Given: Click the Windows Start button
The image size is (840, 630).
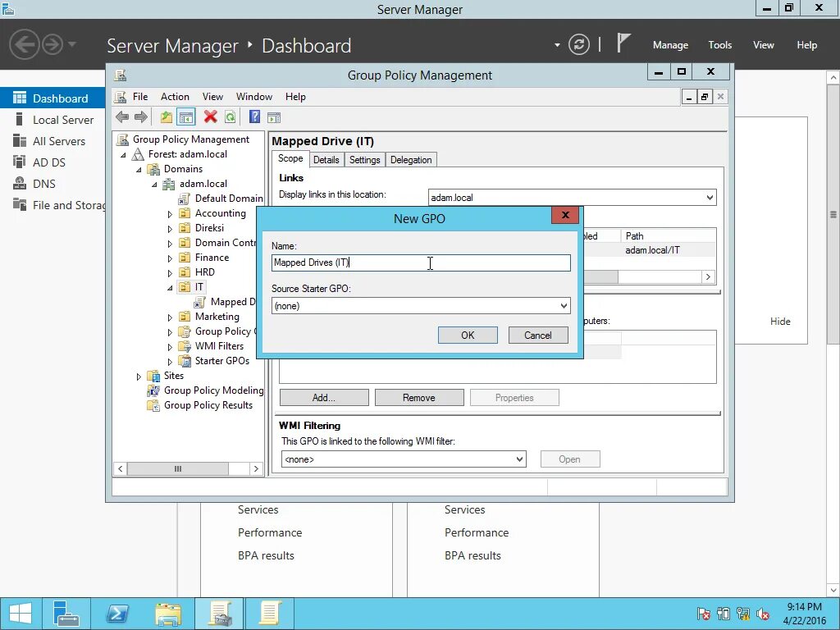Looking at the screenshot, I should 21,614.
